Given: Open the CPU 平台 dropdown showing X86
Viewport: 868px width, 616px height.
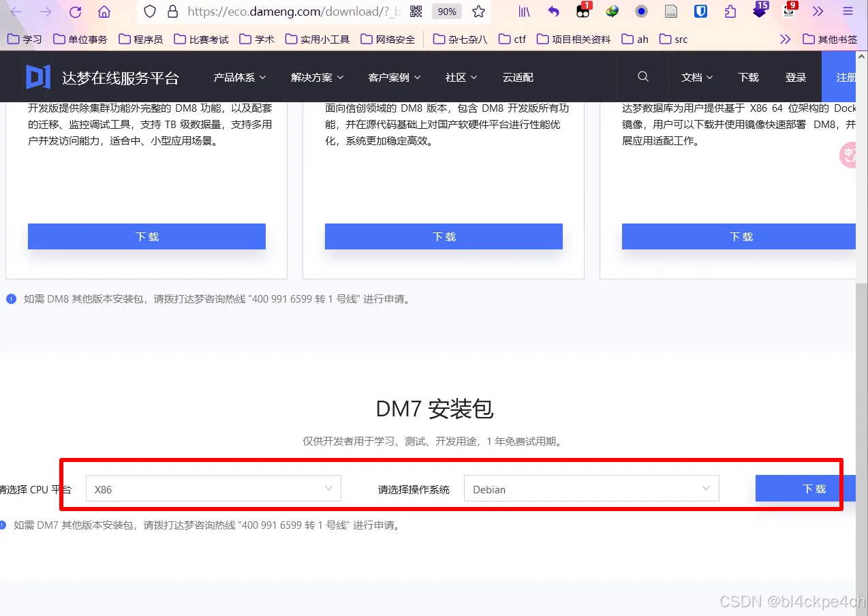Looking at the screenshot, I should (x=213, y=489).
